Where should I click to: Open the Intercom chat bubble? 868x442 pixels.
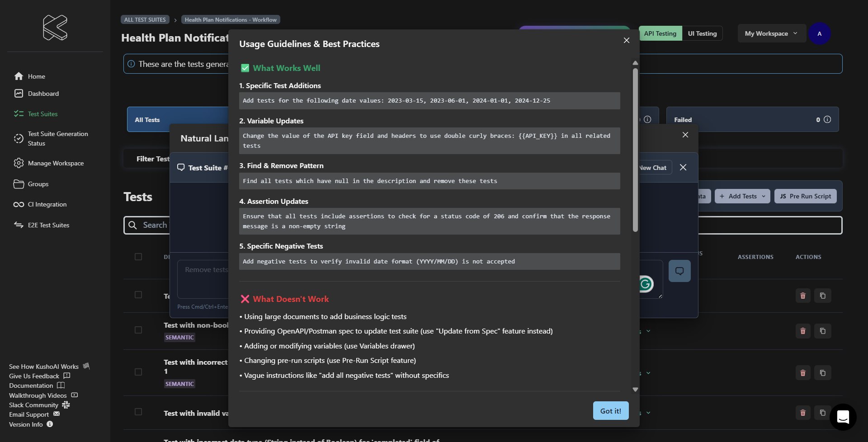(843, 417)
